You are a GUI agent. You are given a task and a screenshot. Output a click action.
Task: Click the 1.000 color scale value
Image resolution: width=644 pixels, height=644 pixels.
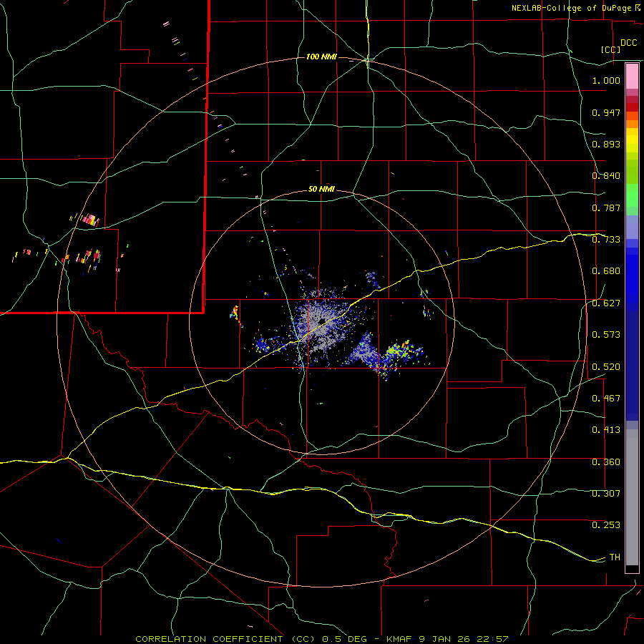(606, 80)
